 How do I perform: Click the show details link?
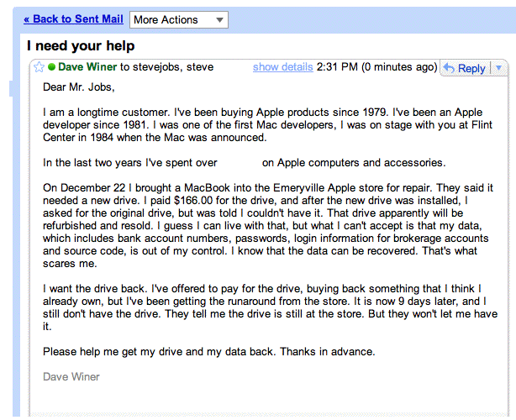[282, 67]
